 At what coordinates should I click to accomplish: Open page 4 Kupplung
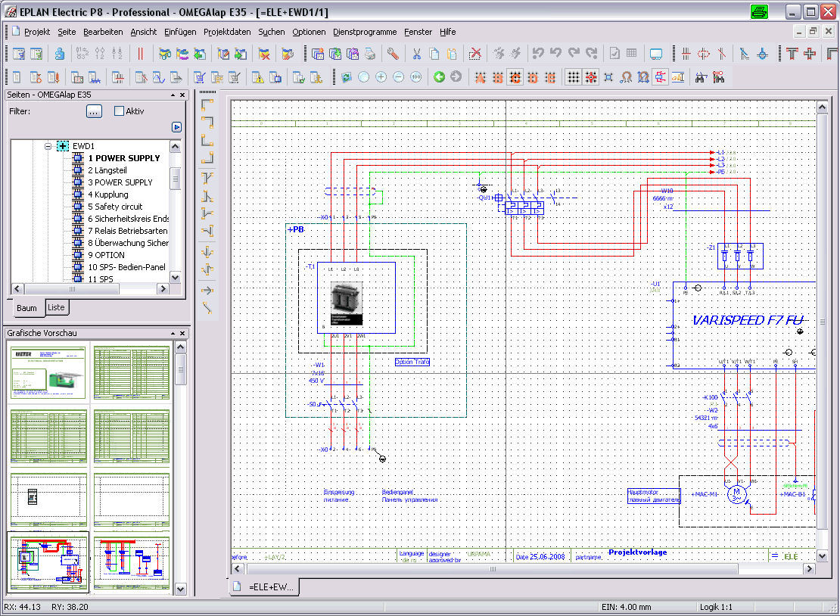pyautogui.click(x=108, y=194)
